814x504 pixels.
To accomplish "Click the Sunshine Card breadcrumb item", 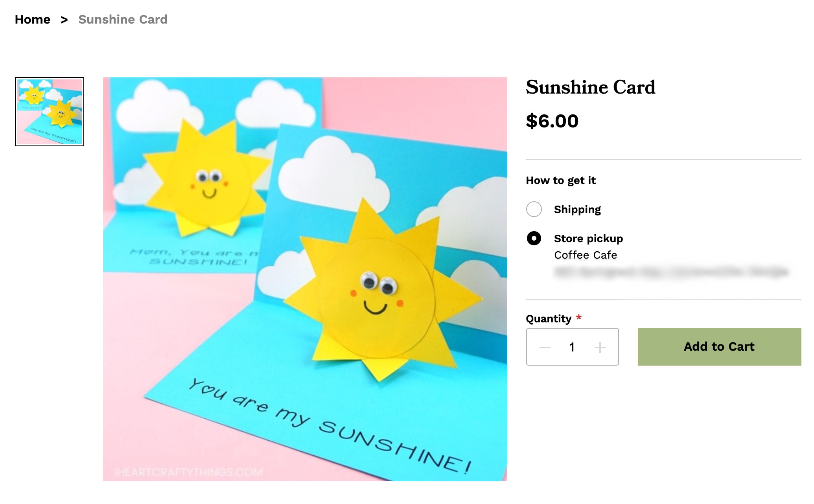I will point(123,20).
